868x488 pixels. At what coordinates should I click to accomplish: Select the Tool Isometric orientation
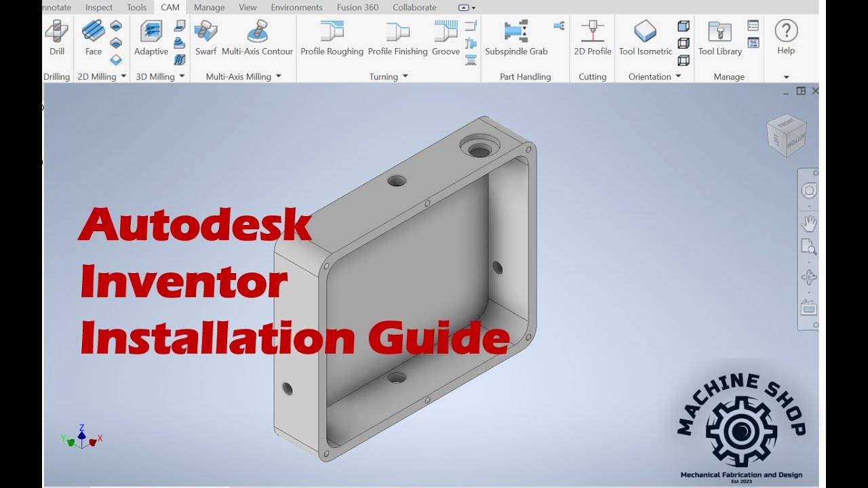coord(646,38)
